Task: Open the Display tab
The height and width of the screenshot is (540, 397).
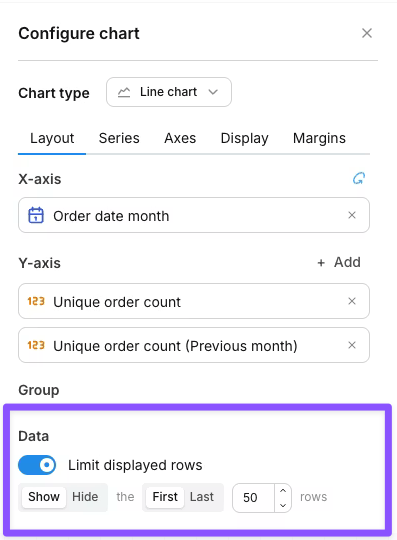Action: [x=244, y=138]
